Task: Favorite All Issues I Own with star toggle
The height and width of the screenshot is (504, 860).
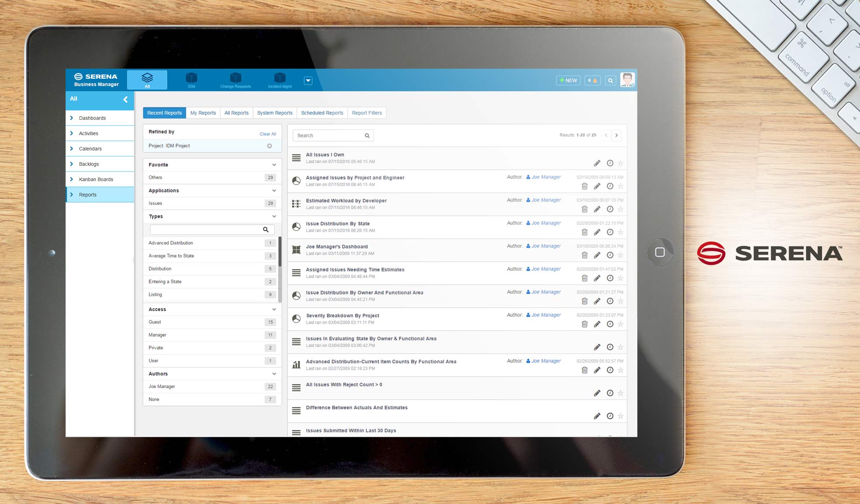Action: tap(621, 163)
